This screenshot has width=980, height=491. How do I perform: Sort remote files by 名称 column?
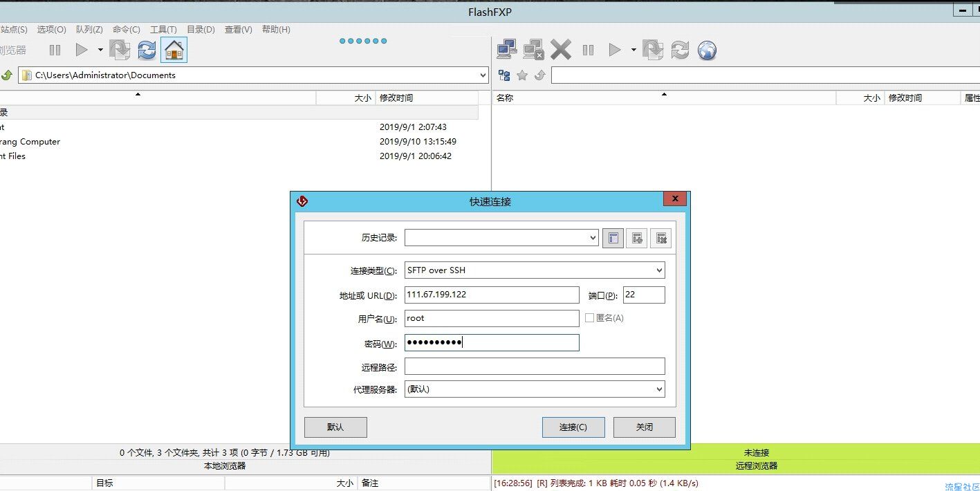664,98
